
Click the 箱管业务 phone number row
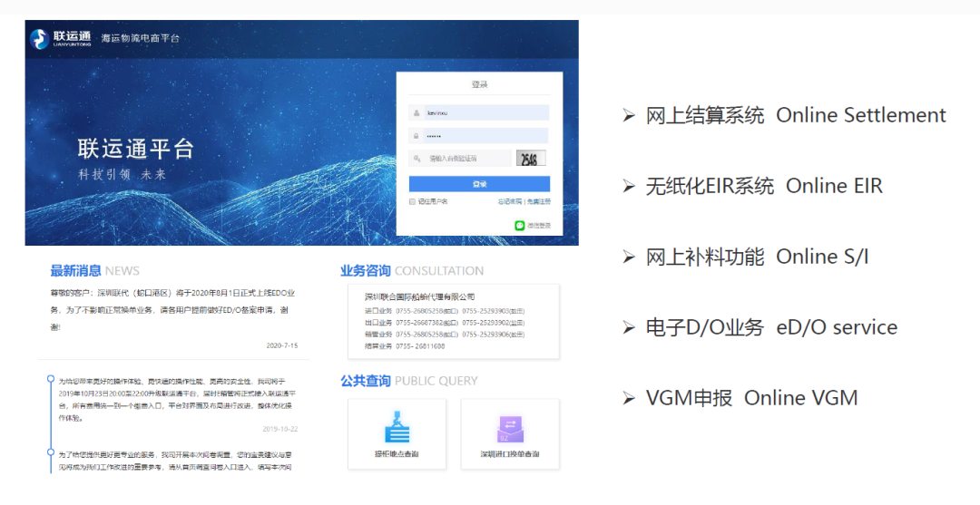[x=445, y=335]
